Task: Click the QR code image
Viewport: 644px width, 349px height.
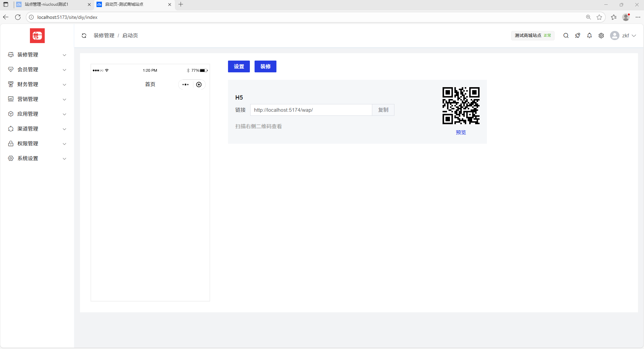Action: coord(461,106)
